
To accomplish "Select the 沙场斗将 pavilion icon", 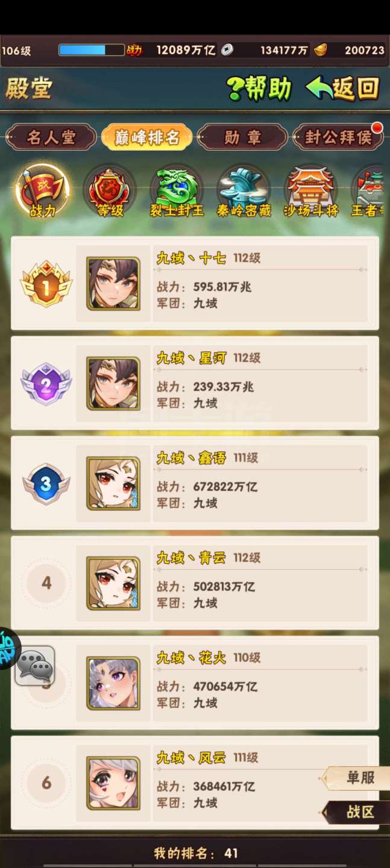I will coord(311,192).
